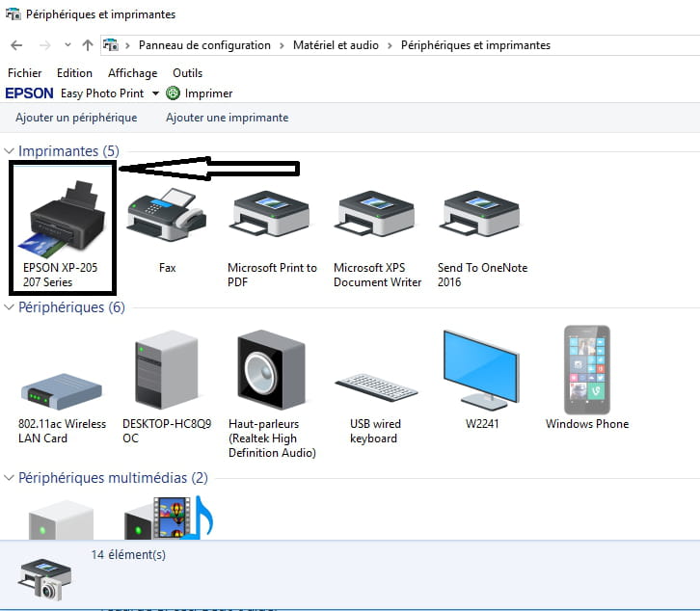
Task: Select the USB wired keyboard device
Action: click(x=376, y=387)
